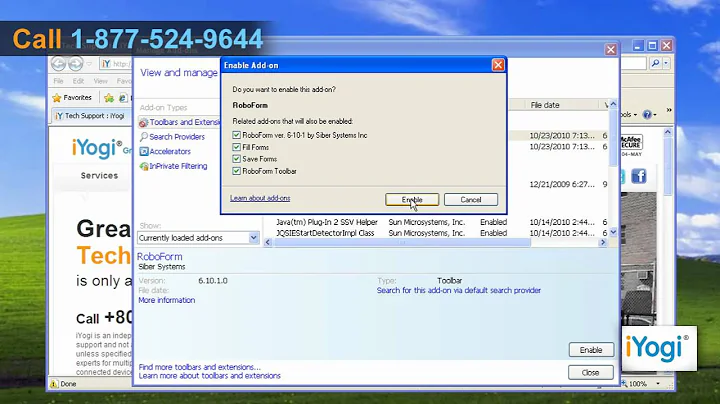Open the Learn about add-ons link
The width and height of the screenshot is (720, 404).
[260, 198]
